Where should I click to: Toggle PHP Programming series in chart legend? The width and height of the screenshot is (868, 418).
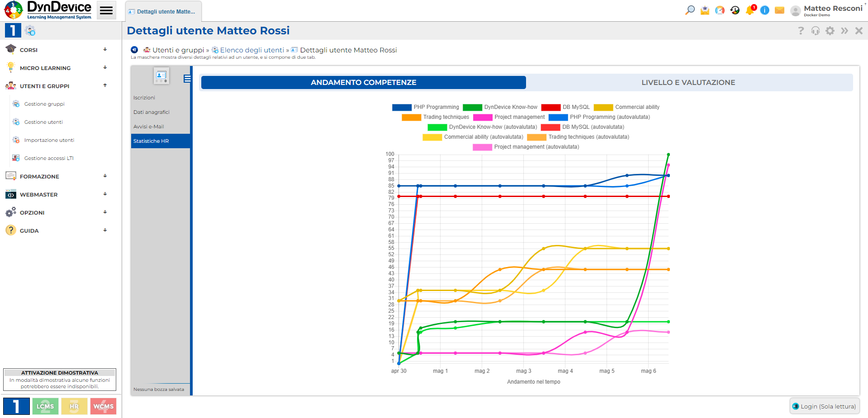426,107
